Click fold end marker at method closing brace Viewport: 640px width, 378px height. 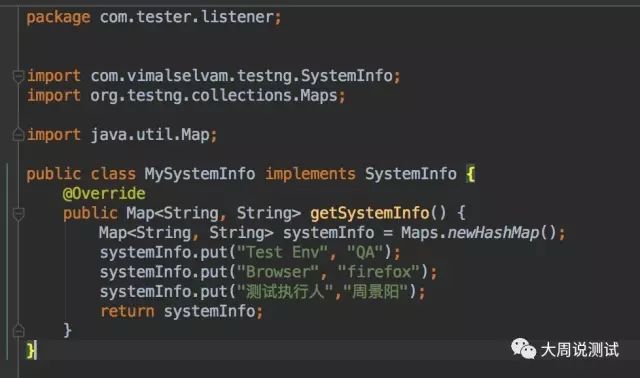click(x=18, y=330)
